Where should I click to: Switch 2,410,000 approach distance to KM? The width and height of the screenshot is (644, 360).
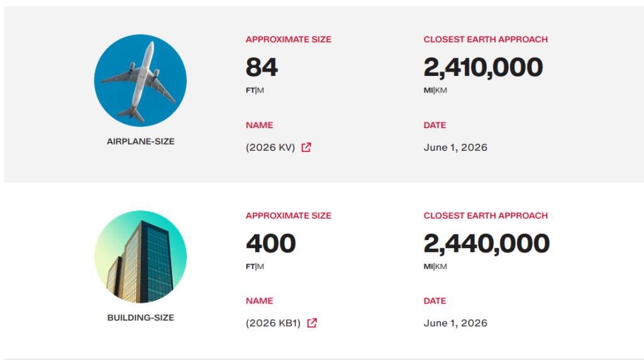(x=441, y=90)
